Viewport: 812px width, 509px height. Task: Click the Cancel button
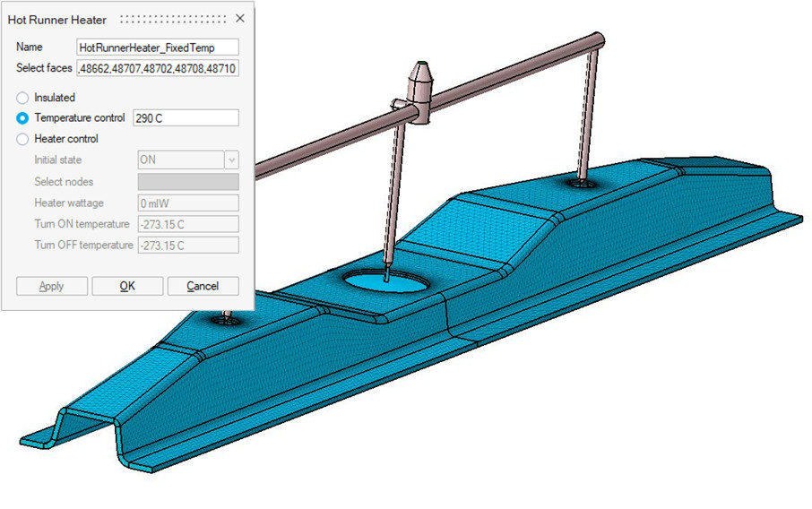point(203,286)
